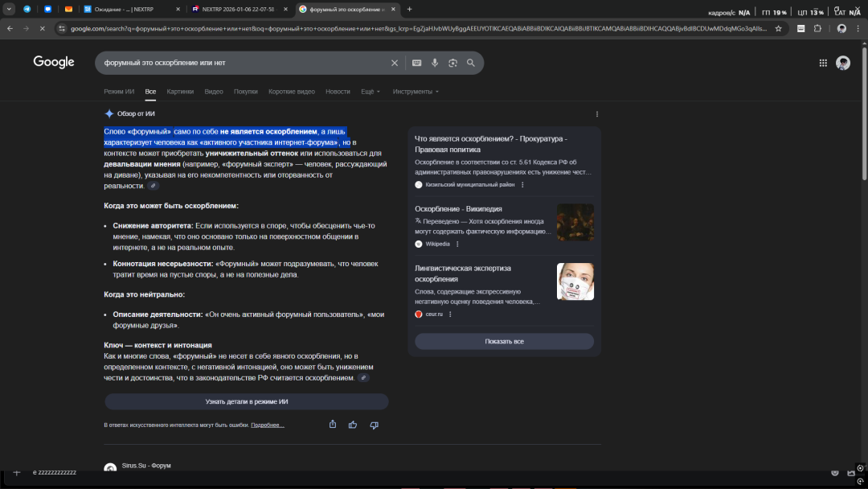Bookmark this page with the star icon
868x489 pixels.
coord(778,28)
